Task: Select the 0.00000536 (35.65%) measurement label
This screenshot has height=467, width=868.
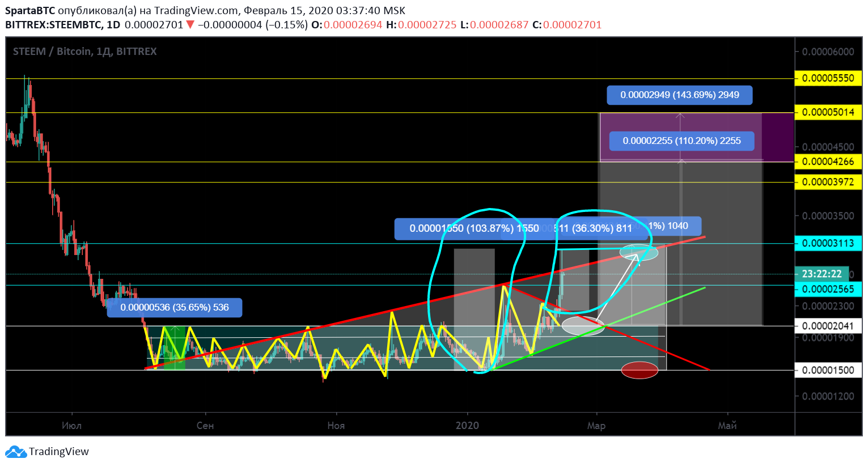Action: coord(175,308)
